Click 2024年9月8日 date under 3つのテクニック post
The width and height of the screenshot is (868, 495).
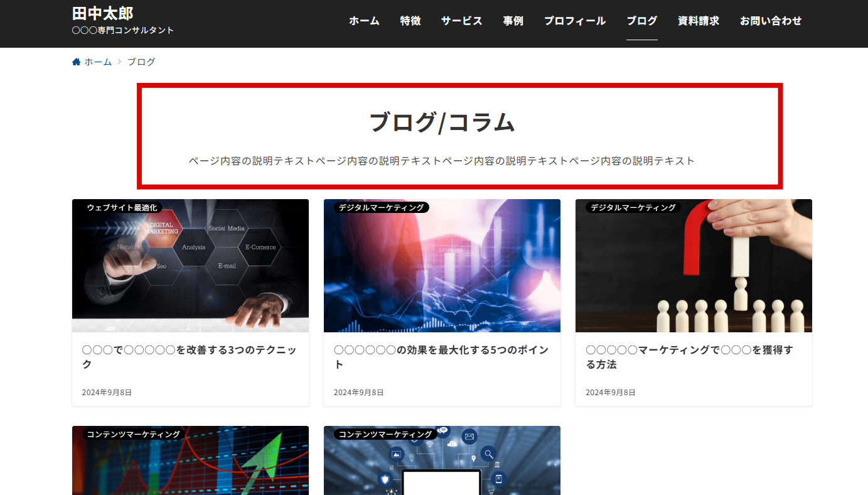coord(107,393)
